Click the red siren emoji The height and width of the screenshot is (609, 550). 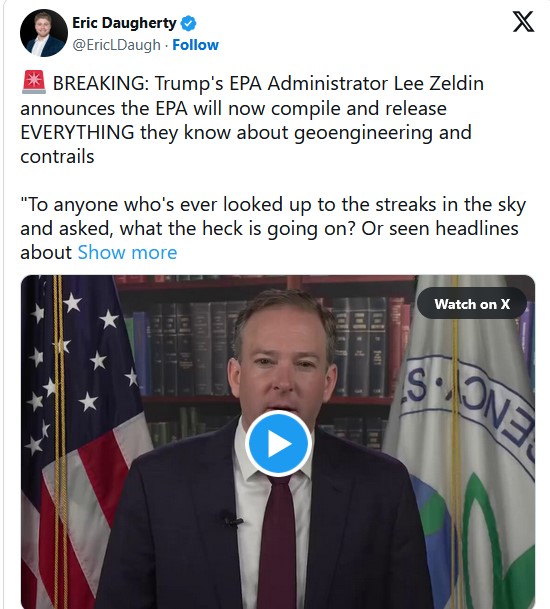point(34,82)
